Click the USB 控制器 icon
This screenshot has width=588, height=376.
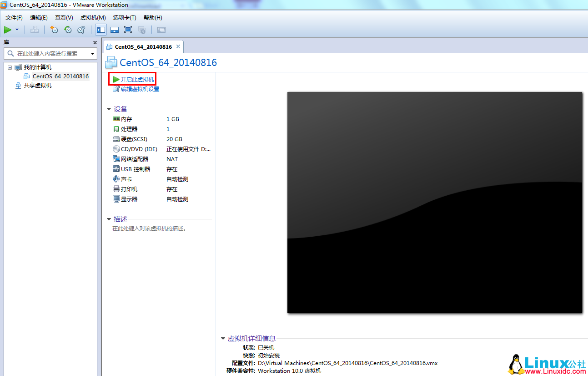click(x=116, y=169)
